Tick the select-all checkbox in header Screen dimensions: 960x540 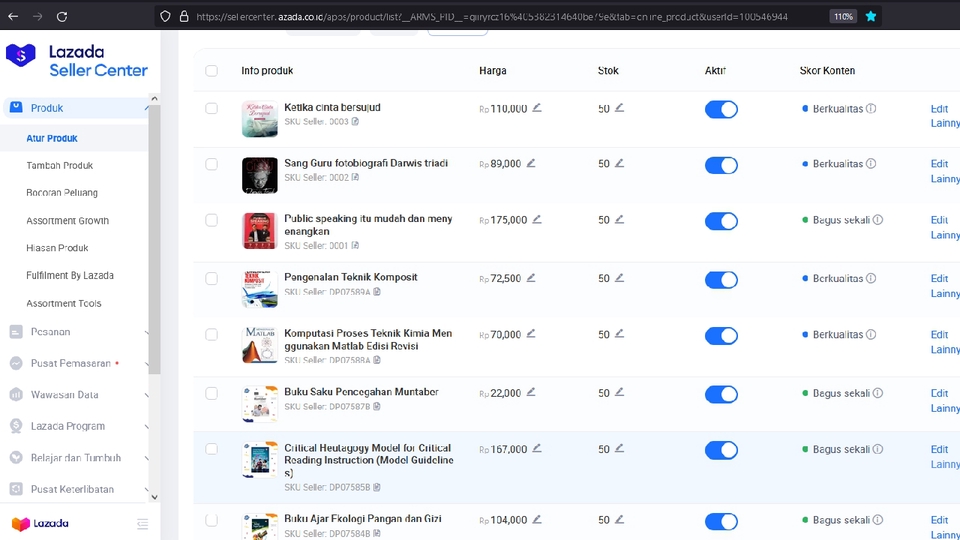pyautogui.click(x=211, y=70)
